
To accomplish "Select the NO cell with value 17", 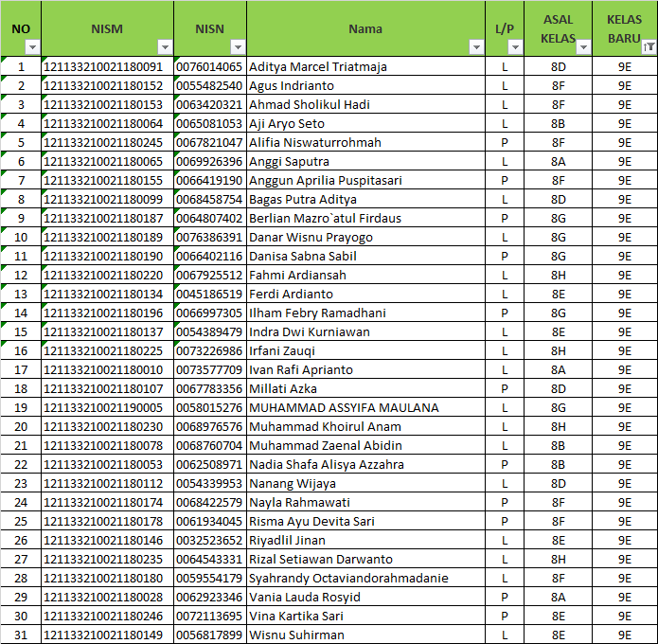I will point(21,370).
